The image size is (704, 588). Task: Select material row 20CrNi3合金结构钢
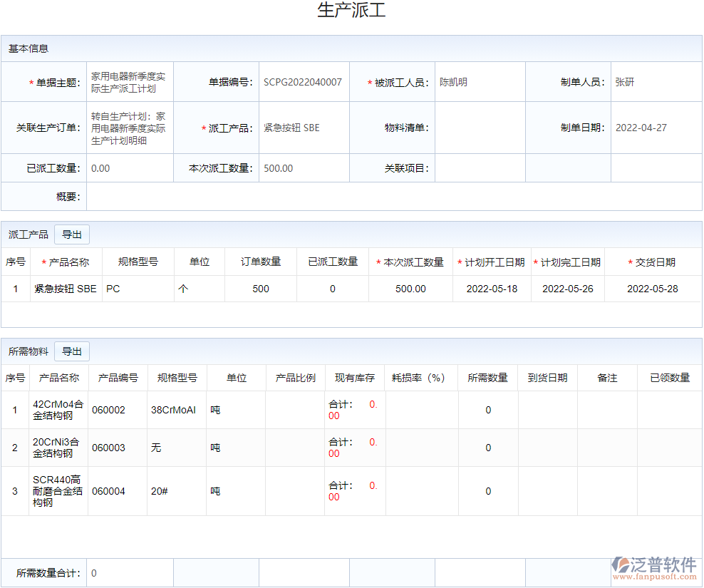58,448
